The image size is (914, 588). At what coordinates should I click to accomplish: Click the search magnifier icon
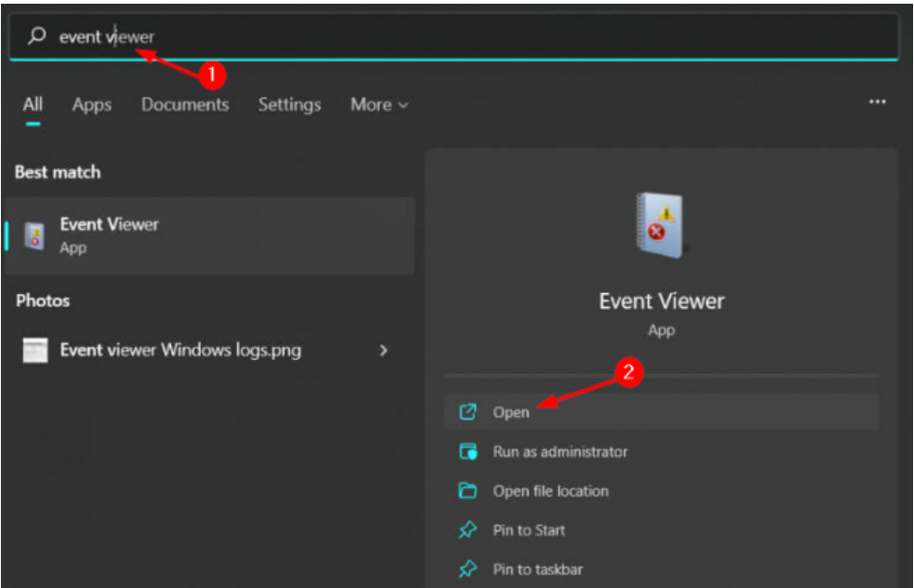37,36
